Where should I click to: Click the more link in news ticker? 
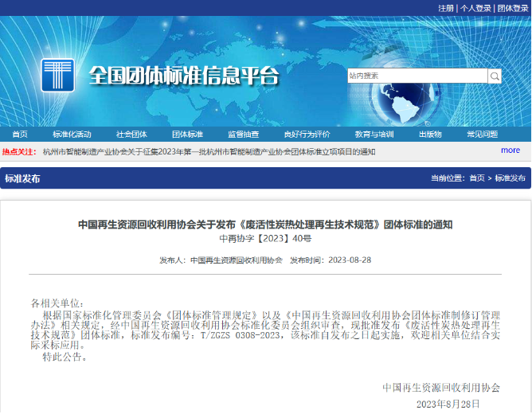pyautogui.click(x=510, y=150)
